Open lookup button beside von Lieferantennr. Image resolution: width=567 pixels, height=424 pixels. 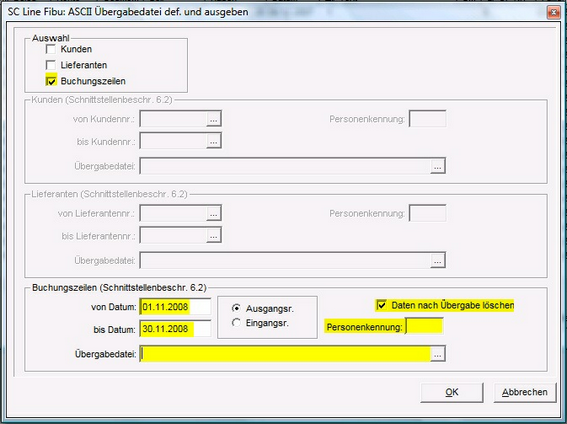coord(214,213)
